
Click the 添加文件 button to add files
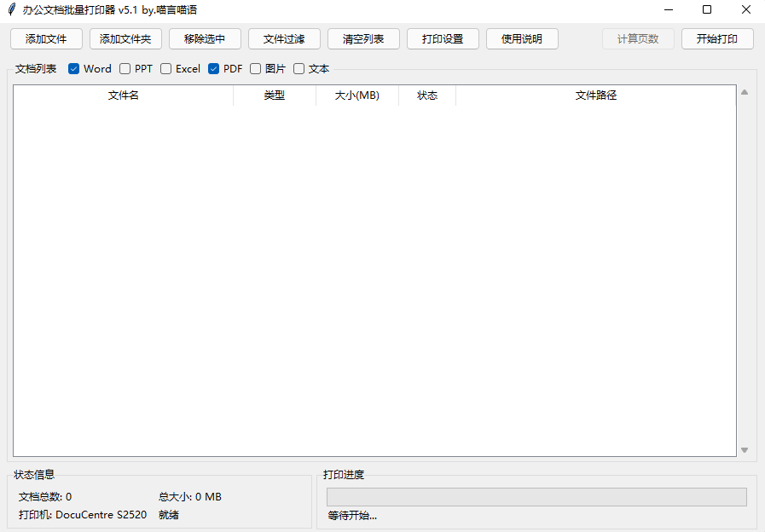[45, 38]
